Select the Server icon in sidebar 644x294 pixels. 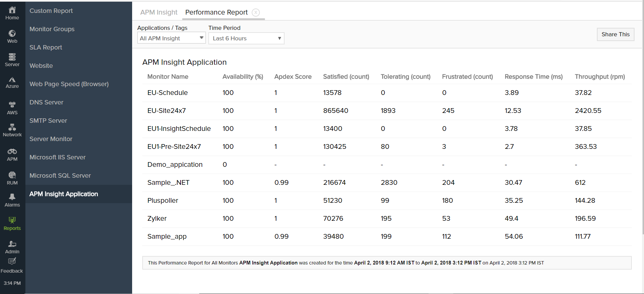coord(12,57)
